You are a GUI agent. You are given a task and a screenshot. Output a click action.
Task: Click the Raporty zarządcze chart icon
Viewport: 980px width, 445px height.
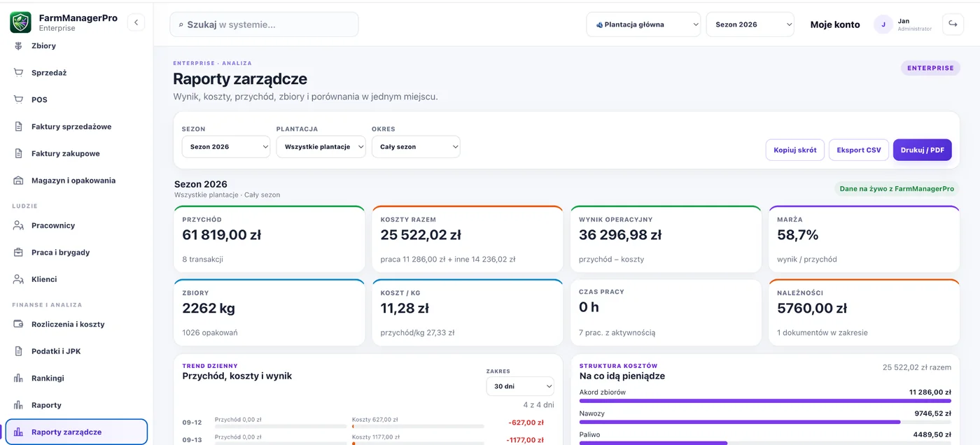click(19, 432)
